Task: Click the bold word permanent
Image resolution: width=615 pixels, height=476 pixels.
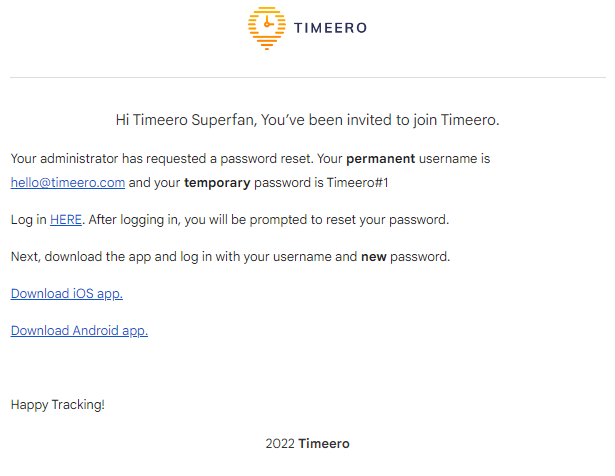Action: (380, 159)
